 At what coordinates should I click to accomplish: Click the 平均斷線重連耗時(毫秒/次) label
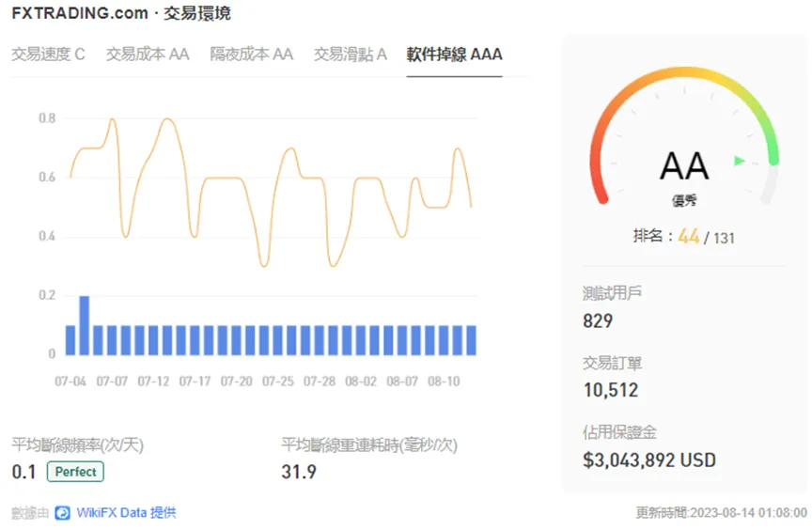[x=369, y=445]
